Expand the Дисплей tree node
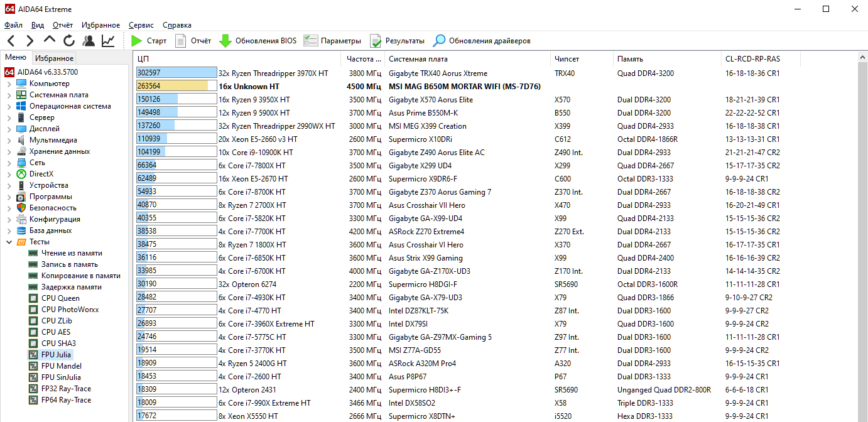The image size is (868, 422). coord(9,129)
